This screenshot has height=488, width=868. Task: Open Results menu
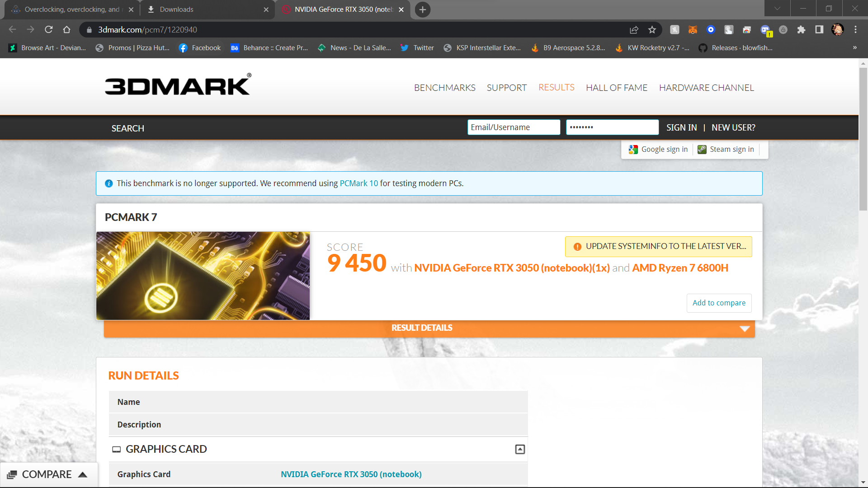[557, 87]
